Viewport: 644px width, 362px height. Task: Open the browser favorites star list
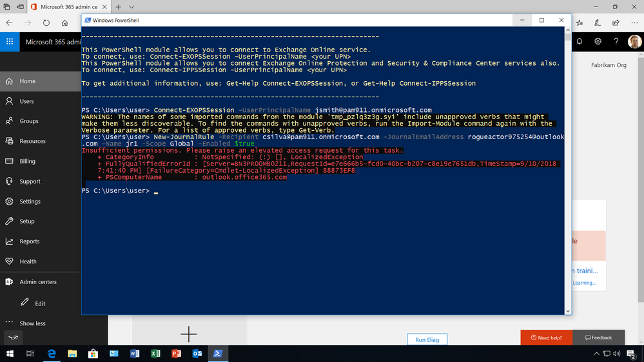coord(580,23)
